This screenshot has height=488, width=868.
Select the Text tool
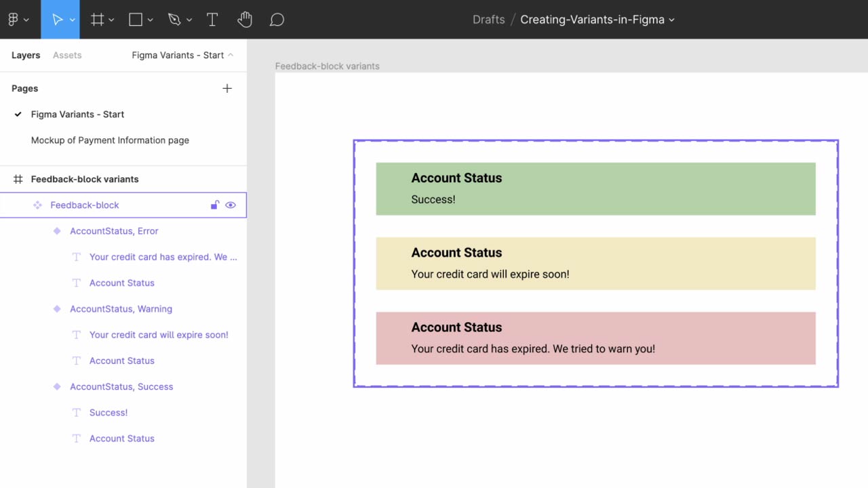tap(212, 19)
